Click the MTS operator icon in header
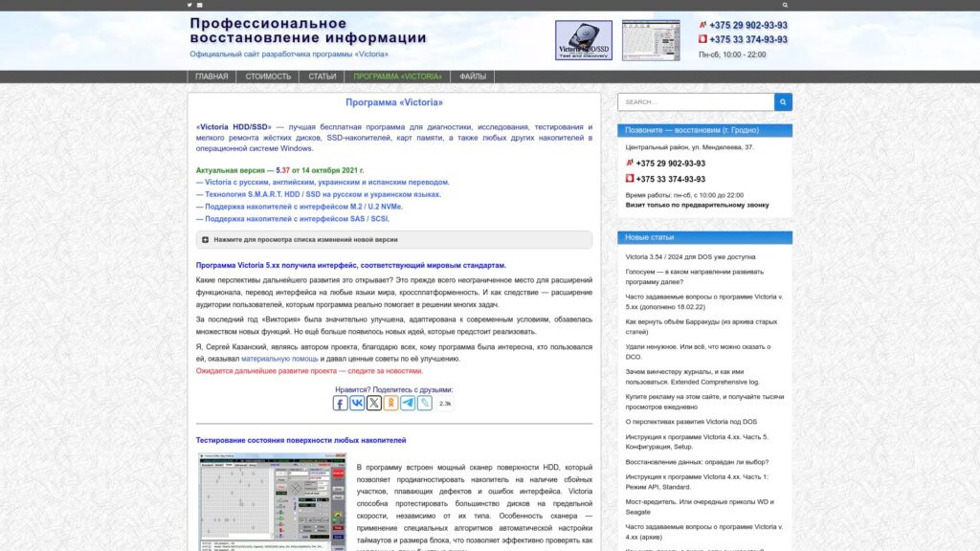980x551 pixels. (x=702, y=39)
